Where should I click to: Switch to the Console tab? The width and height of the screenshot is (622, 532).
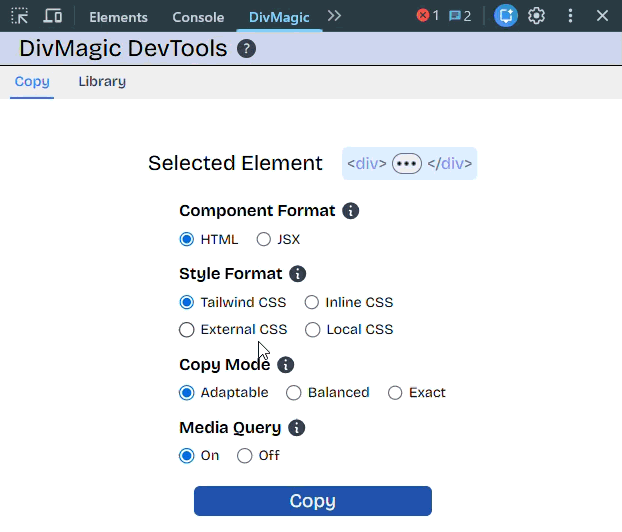(198, 17)
